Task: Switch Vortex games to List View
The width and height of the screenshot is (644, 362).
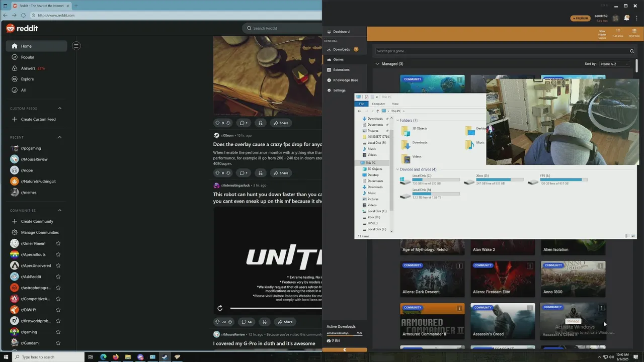Action: click(618, 34)
